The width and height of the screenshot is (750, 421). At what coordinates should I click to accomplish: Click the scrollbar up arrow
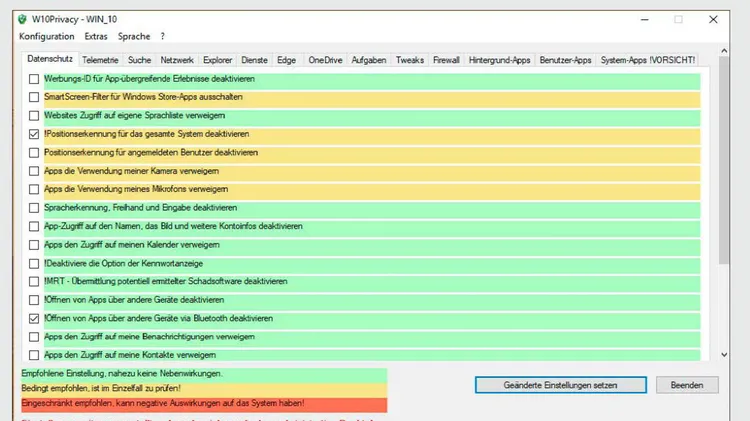click(724, 51)
